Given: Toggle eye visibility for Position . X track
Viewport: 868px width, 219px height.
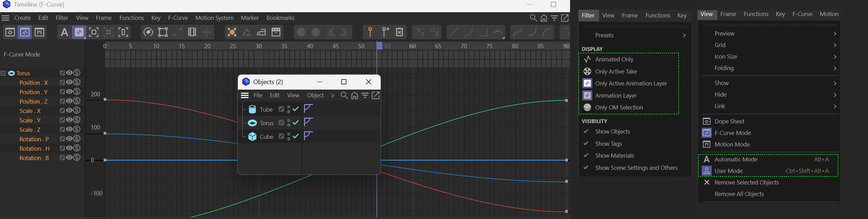Looking at the screenshot, I should [x=69, y=82].
